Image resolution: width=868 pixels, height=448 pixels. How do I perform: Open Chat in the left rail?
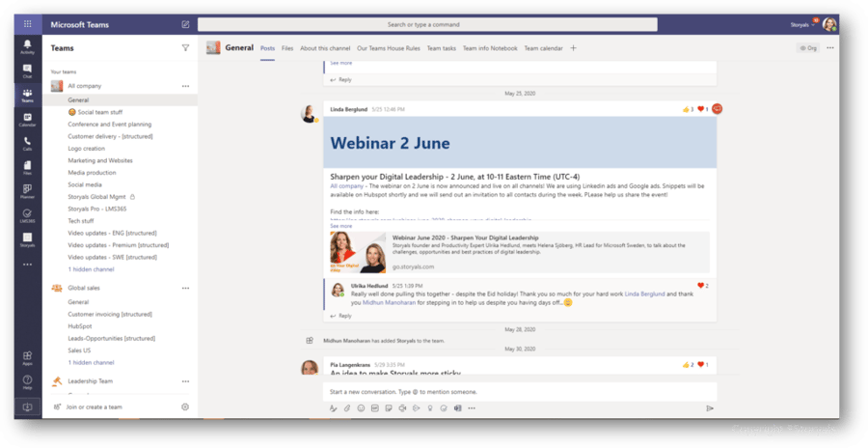(27, 70)
